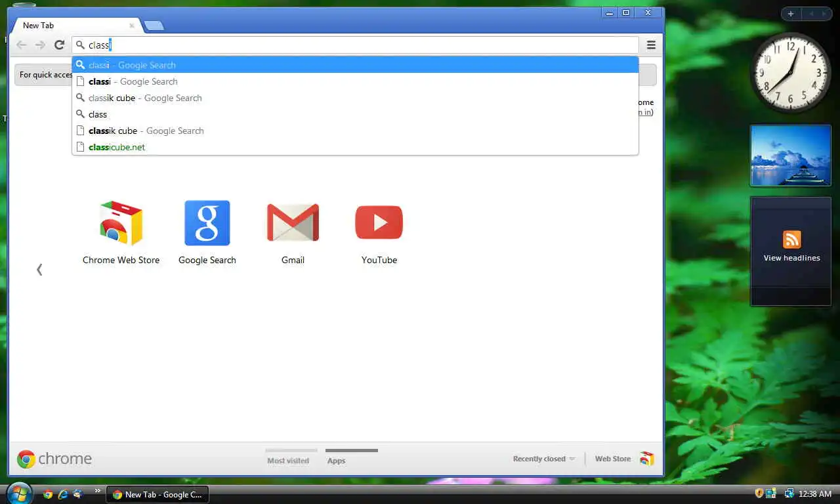
Task: Open the classicube.net suggestion
Action: pyautogui.click(x=355, y=147)
